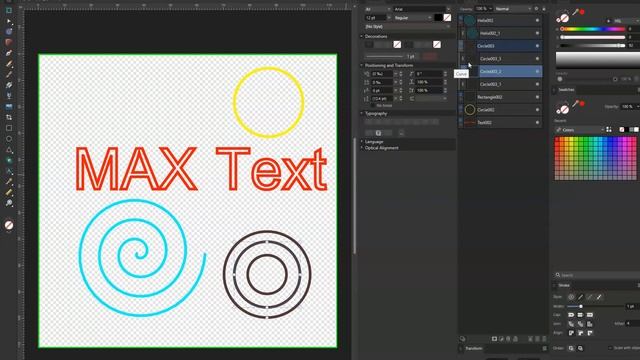Open the Normal blend mode dropdown

(x=513, y=9)
